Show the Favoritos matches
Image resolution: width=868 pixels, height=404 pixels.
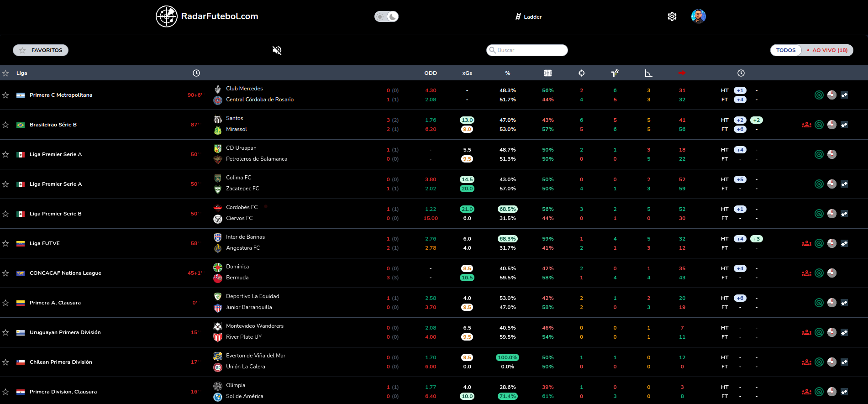41,50
